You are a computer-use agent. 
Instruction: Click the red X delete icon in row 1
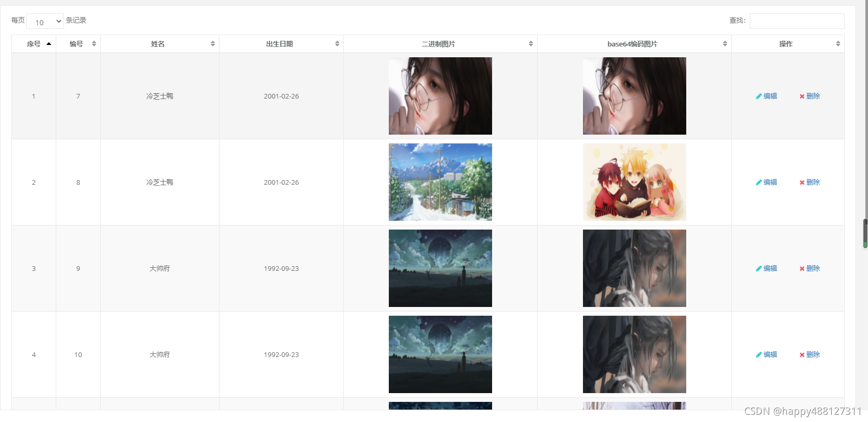click(802, 96)
